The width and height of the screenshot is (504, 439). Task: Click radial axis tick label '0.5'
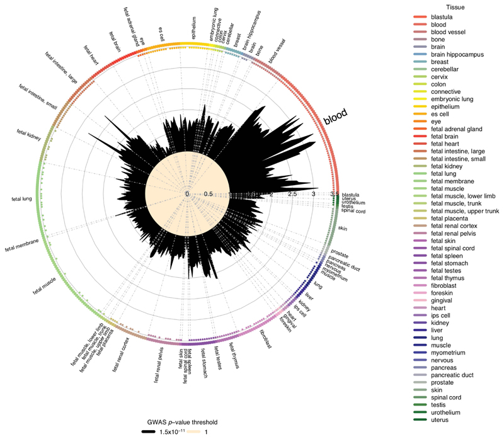(209, 194)
